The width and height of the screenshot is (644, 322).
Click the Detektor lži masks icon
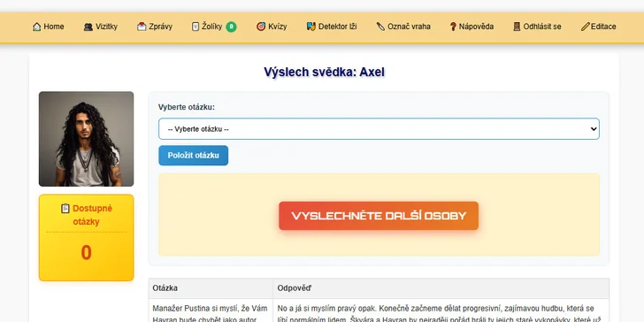click(311, 27)
